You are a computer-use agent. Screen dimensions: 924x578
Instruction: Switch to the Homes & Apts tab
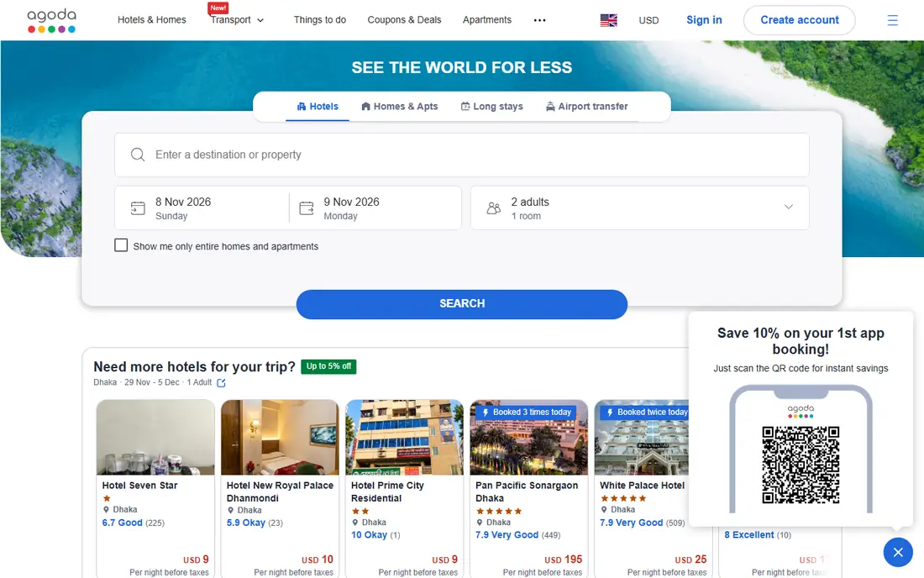pos(400,107)
